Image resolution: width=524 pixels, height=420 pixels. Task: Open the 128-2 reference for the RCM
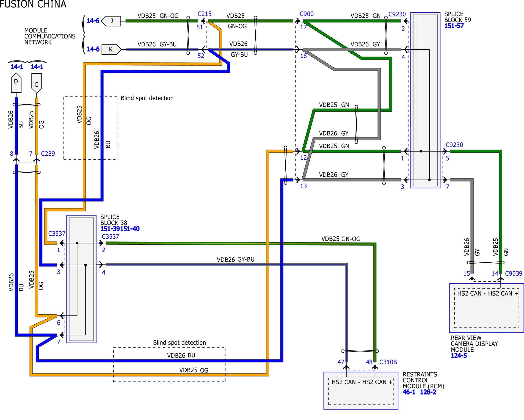(x=428, y=392)
